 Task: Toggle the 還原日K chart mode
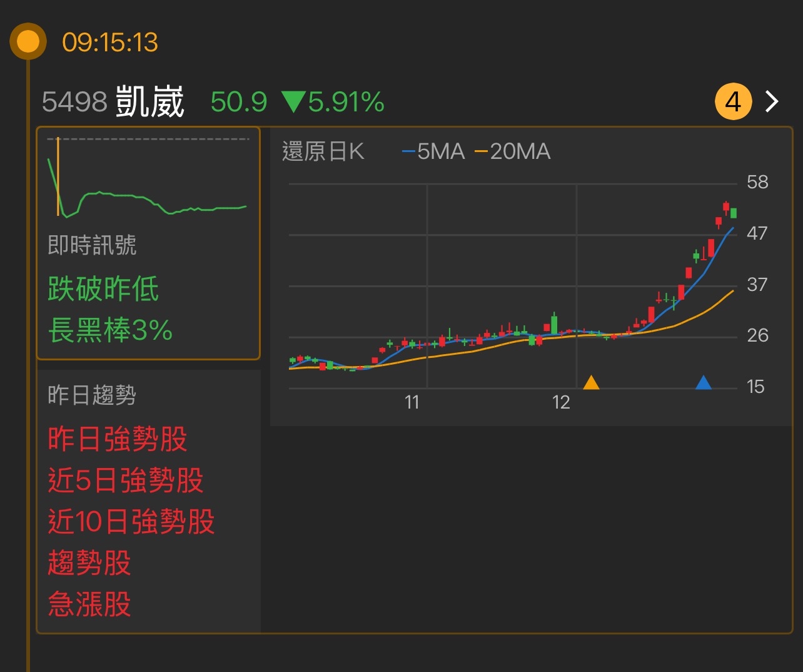pyautogui.click(x=323, y=151)
